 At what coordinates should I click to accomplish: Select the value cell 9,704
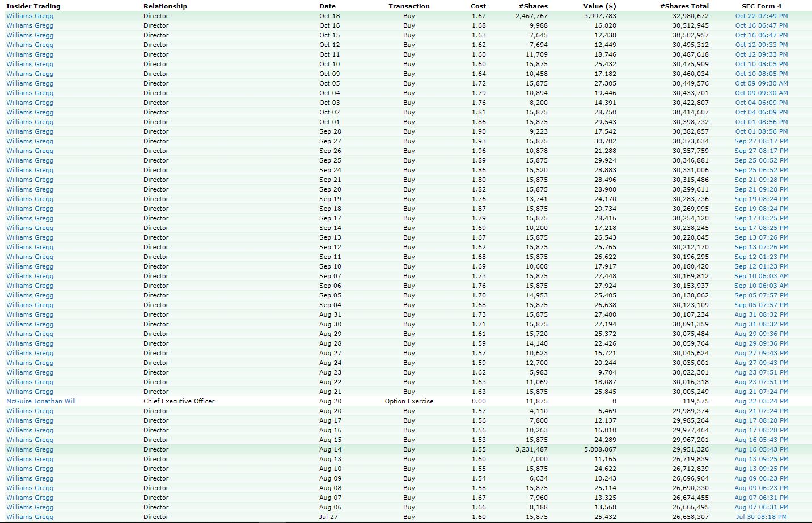[607, 372]
